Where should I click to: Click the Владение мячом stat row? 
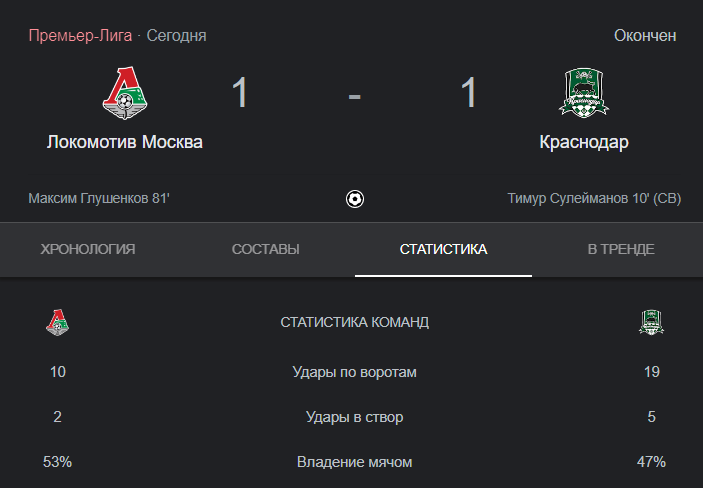pyautogui.click(x=355, y=462)
